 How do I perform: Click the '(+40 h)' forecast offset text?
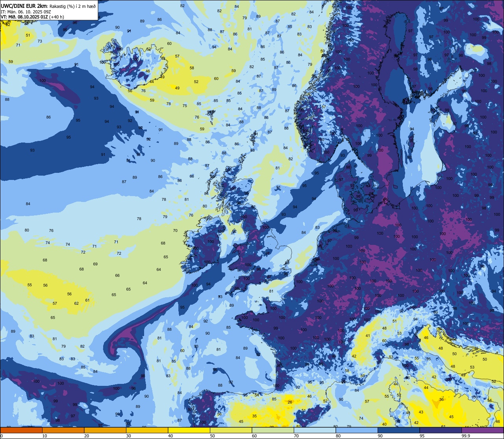57,17
